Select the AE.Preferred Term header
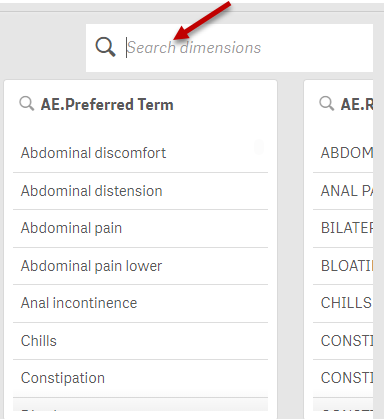The image size is (384, 419). pyautogui.click(x=107, y=105)
